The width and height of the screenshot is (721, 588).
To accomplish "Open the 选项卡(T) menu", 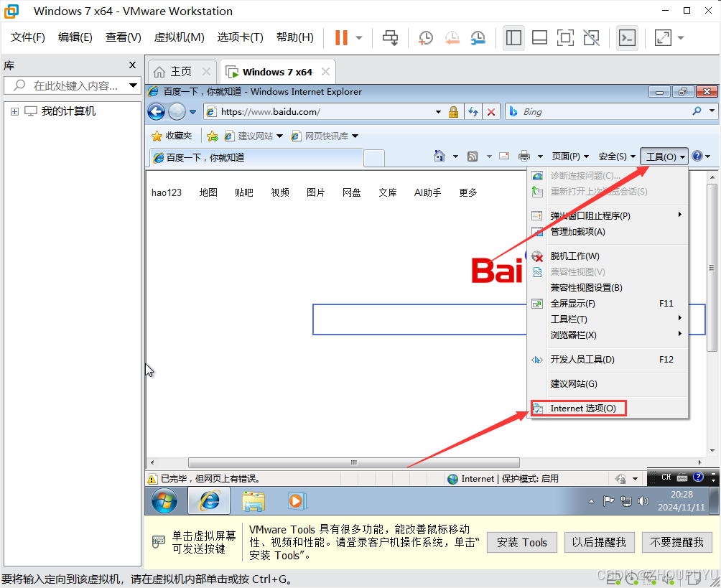I will [240, 37].
